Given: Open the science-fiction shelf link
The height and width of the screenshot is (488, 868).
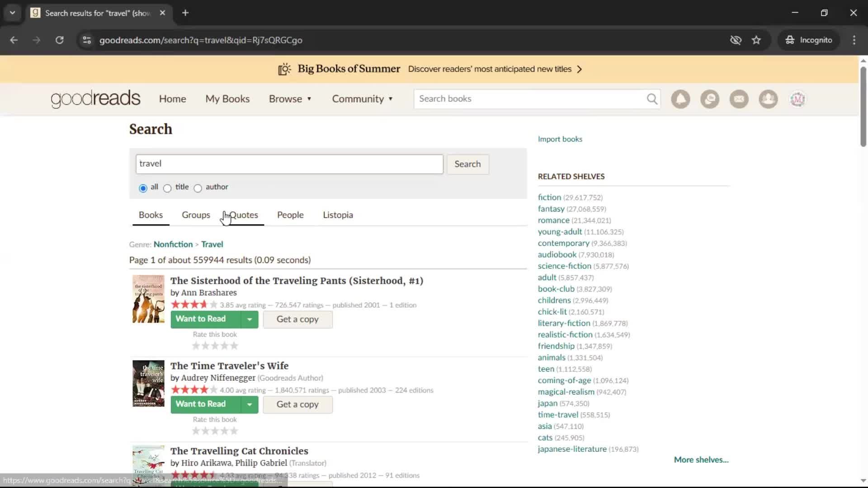Looking at the screenshot, I should click(x=564, y=266).
